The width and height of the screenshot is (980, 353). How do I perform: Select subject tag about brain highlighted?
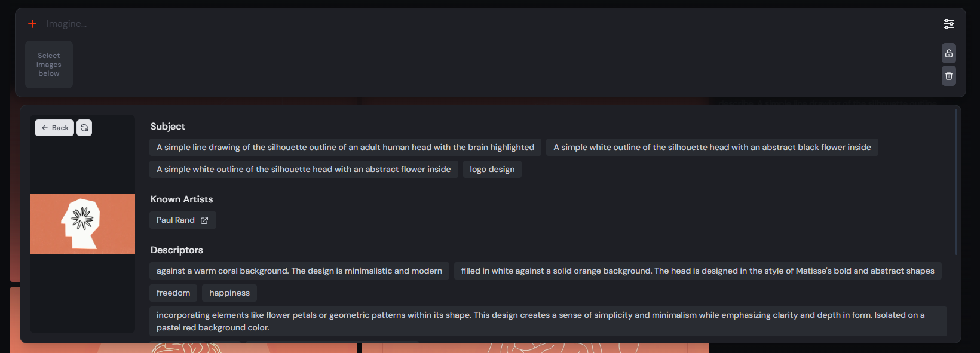(x=345, y=148)
